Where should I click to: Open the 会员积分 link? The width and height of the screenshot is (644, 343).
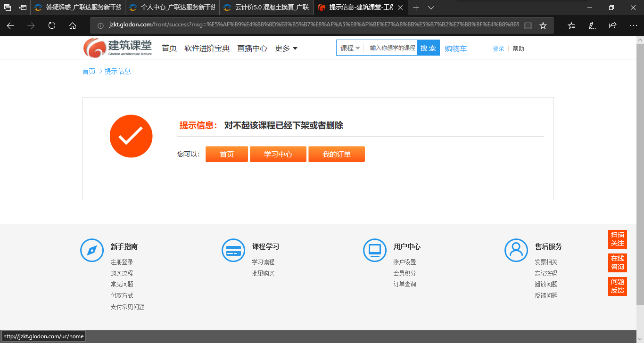pos(405,273)
